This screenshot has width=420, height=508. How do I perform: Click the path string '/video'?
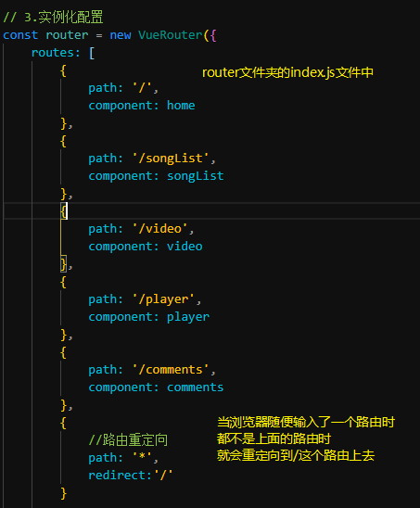159,229
